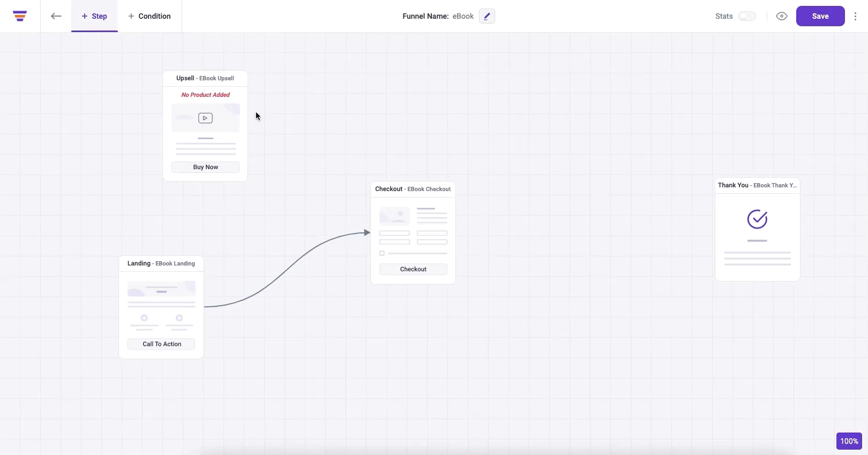Select the Landing - EBook Landing header
Viewport: 868px width, 455px height.
tap(161, 263)
